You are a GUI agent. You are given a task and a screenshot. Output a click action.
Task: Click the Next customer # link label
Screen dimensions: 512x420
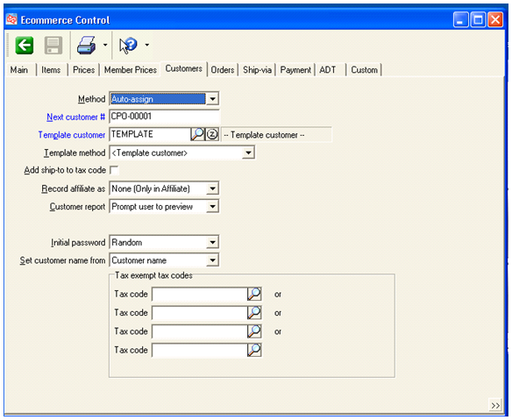pos(75,117)
